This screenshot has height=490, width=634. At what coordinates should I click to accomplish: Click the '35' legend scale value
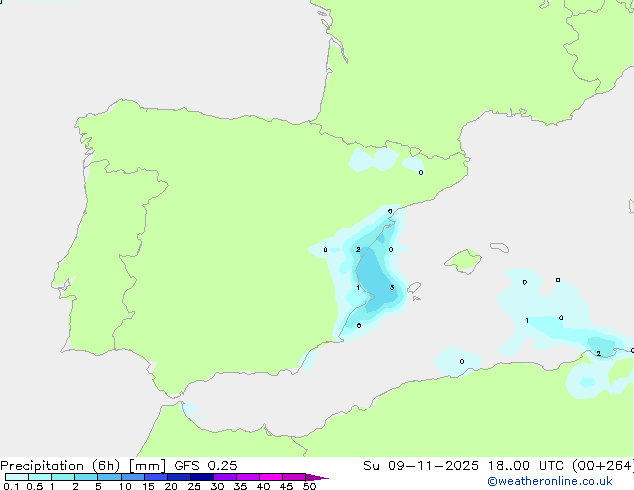240,486
